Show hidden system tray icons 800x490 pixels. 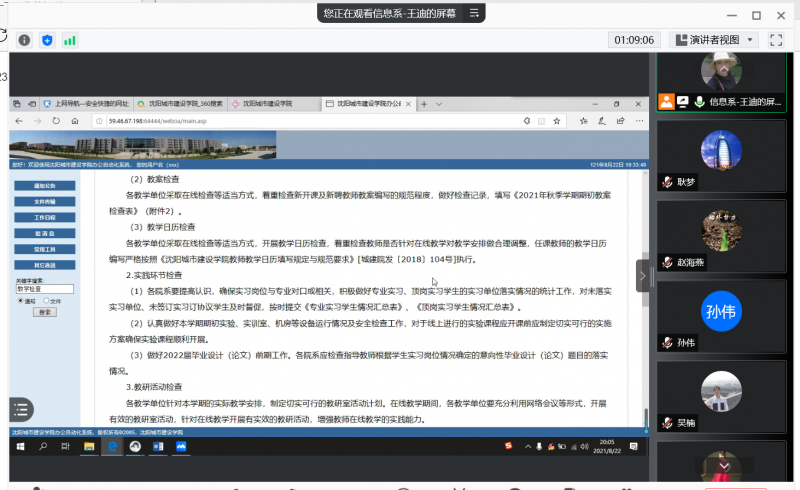coord(528,446)
